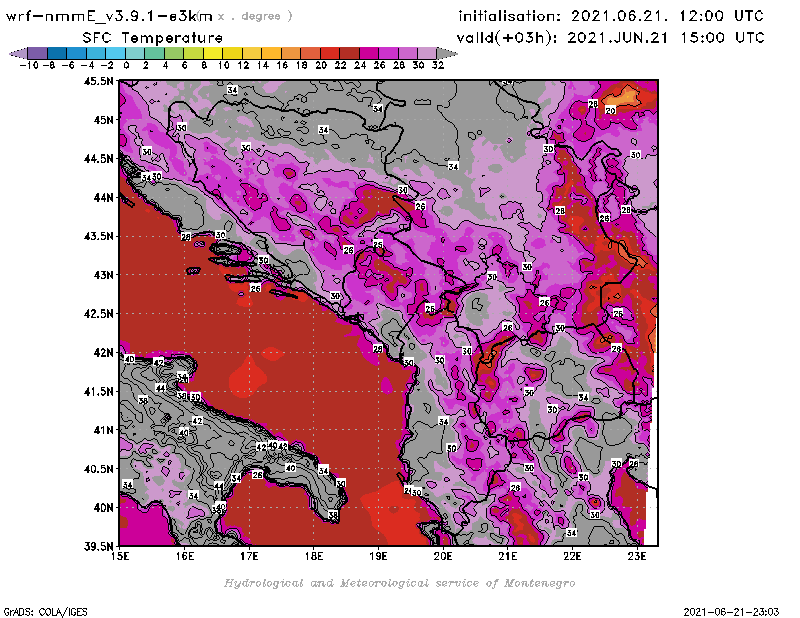Pick legend swatch between 18 and 20
The image size is (800, 618).
311,54
